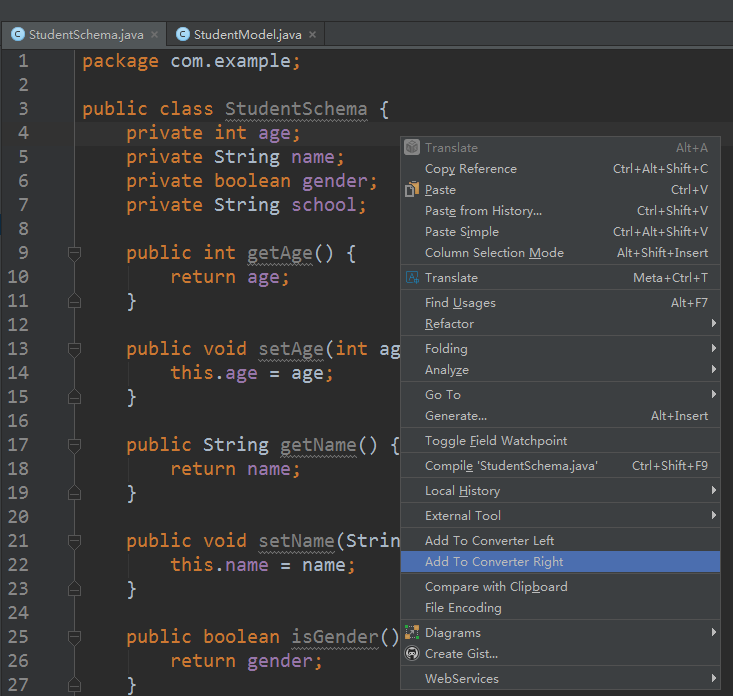The image size is (733, 696).
Task: Click the 'gender' field on line 6
Action: tap(335, 181)
